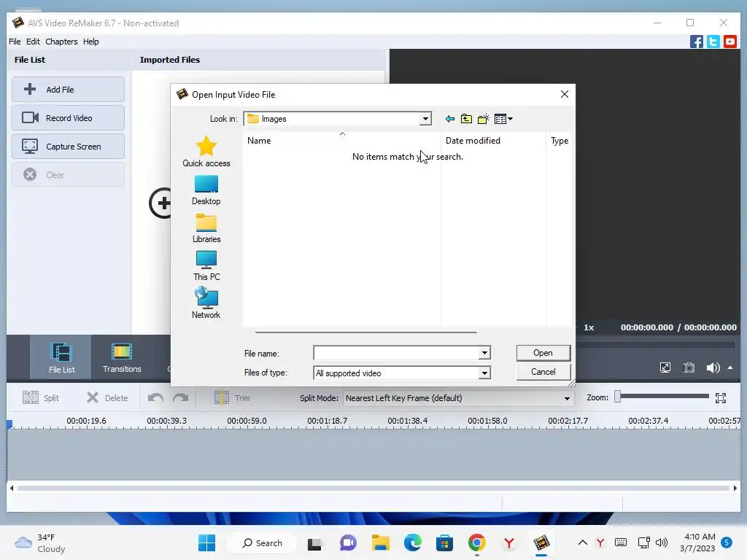Mute the preview volume speaker
Screen dimensions: 747x560
click(x=713, y=367)
